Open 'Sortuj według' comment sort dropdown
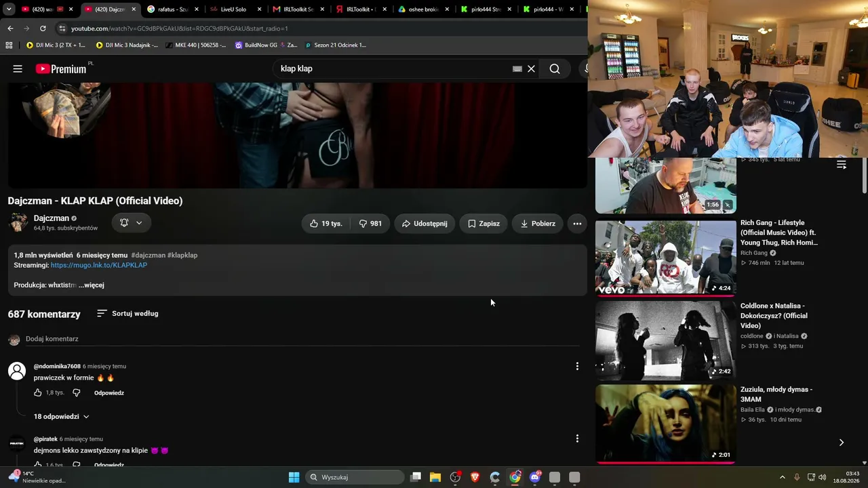 (x=127, y=314)
